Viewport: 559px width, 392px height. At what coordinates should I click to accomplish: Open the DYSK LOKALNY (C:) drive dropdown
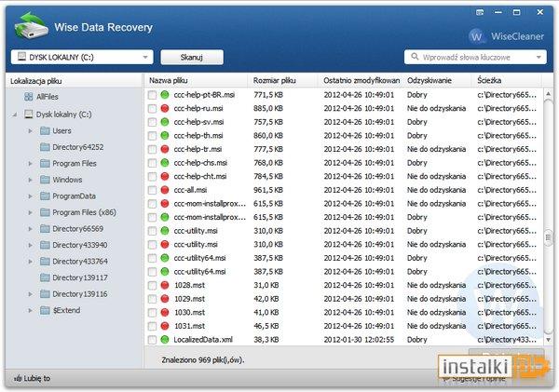click(82, 57)
